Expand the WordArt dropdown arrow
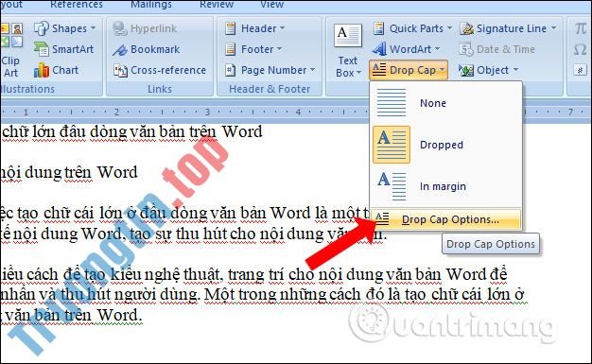Screen dimensions: 592x364 (x=438, y=49)
